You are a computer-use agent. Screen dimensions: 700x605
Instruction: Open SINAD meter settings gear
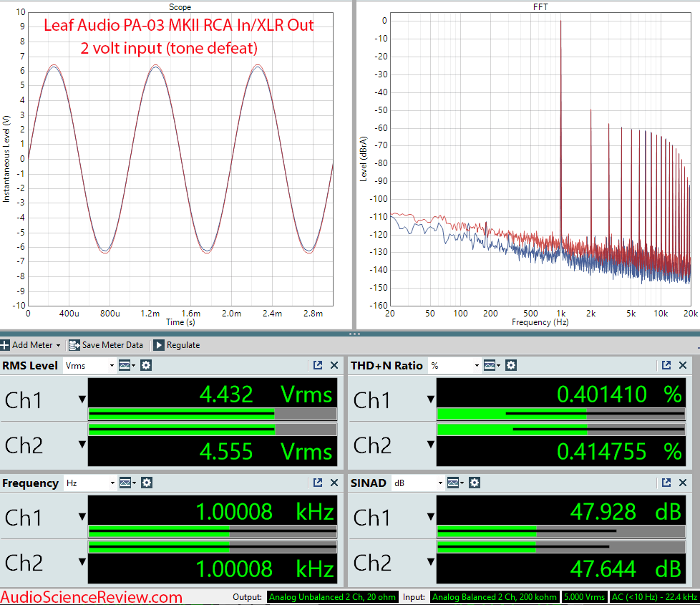(x=475, y=483)
